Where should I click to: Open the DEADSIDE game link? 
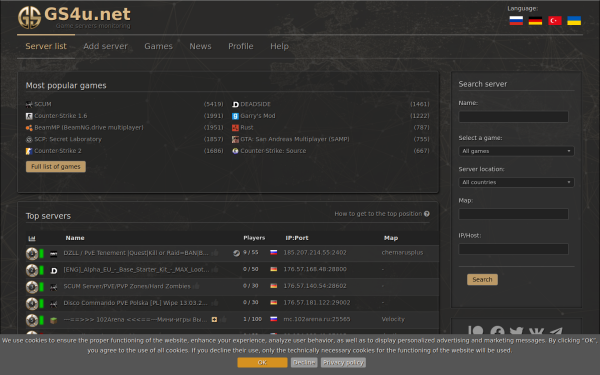tap(255, 104)
